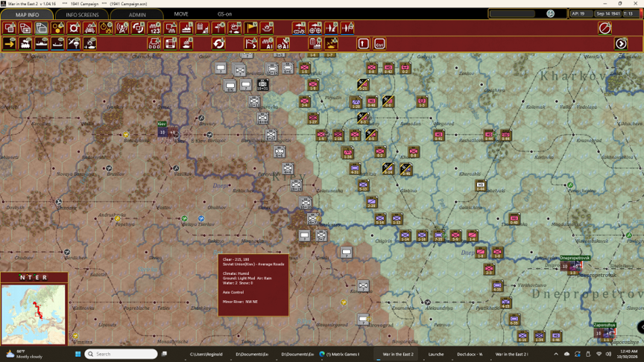This screenshot has height=362, width=644.
Task: Click the calendar grid icon
Action: point(203,28)
